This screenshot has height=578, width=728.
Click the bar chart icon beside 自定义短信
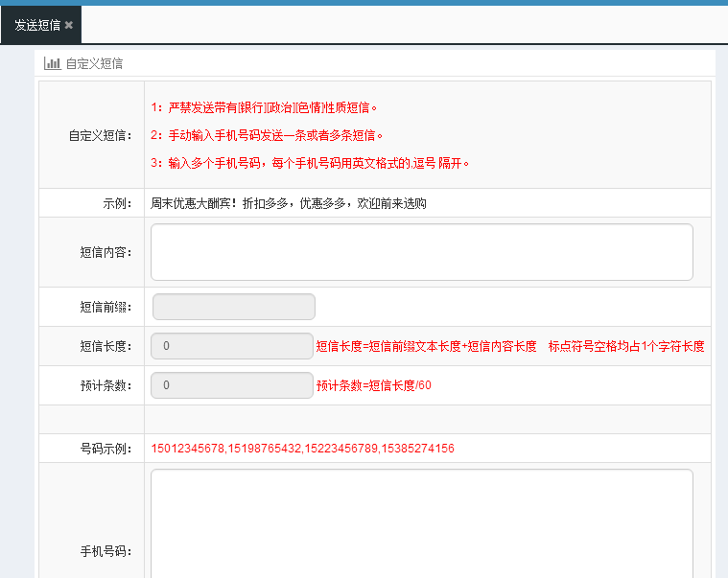tap(53, 63)
